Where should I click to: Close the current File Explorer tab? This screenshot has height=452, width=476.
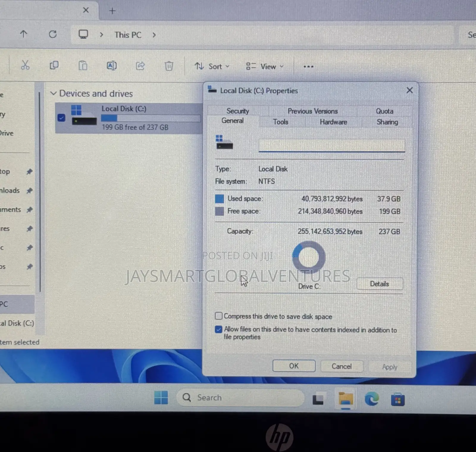click(x=86, y=10)
